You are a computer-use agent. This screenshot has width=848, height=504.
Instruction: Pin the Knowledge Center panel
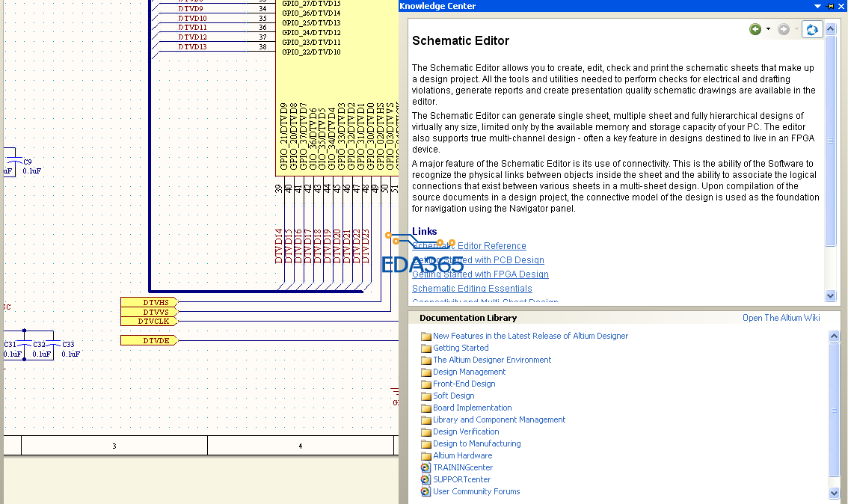[x=831, y=6]
